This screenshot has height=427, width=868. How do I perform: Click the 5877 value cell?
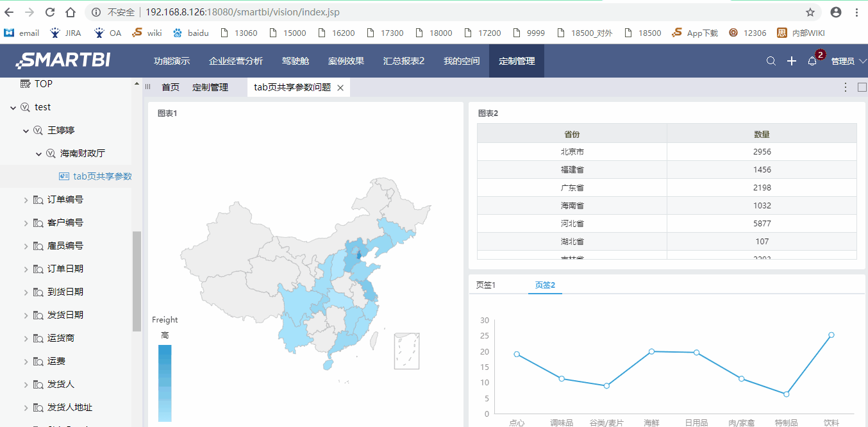click(762, 224)
